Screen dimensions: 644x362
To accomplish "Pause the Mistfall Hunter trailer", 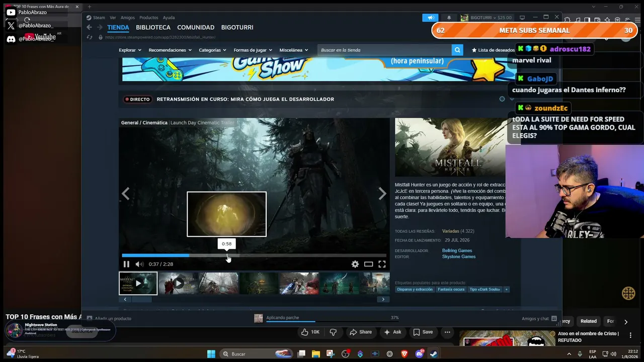I will pos(126,264).
